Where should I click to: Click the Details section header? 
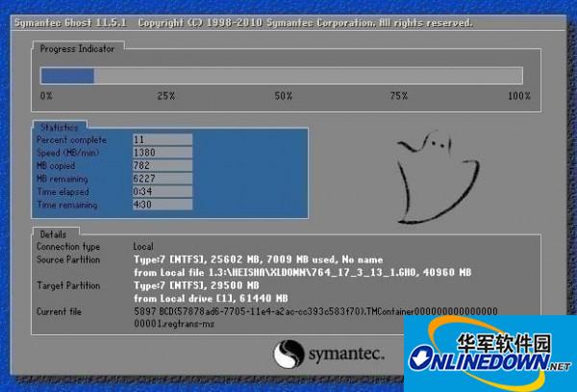(53, 233)
